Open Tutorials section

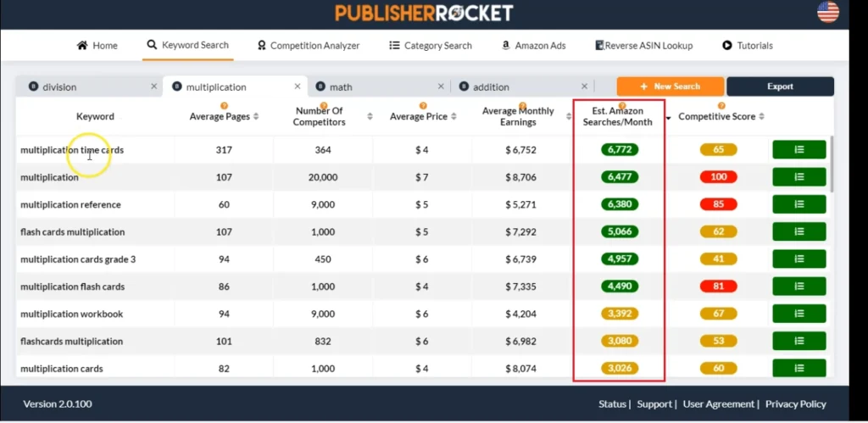[748, 46]
